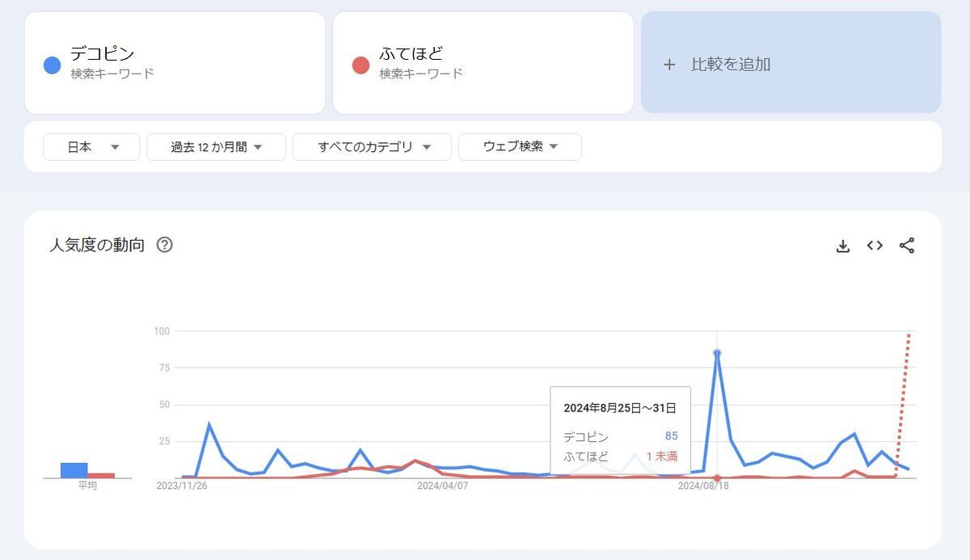Click the 100 y-axis label
Viewport: 970px width, 560px height.
pyautogui.click(x=162, y=331)
